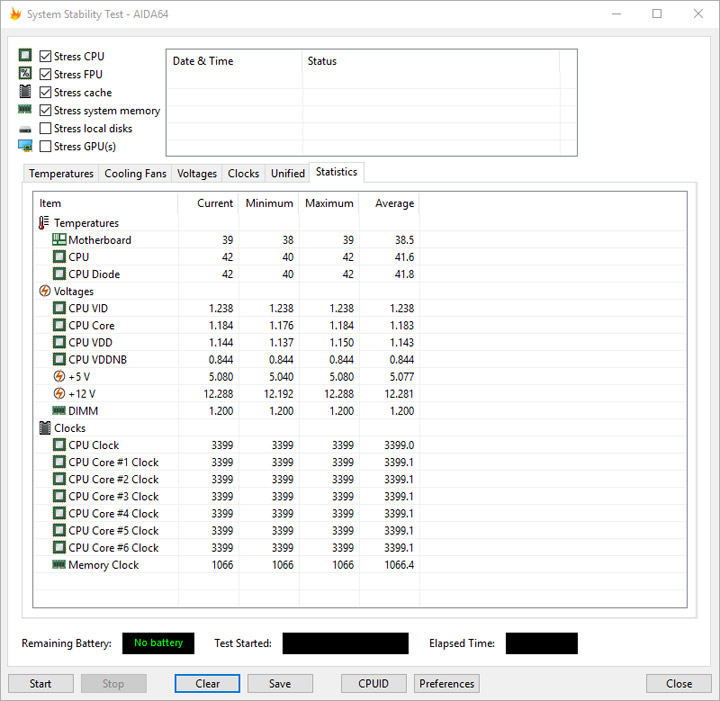Click the CPU Clock row icon
The image size is (720, 701).
(x=59, y=445)
